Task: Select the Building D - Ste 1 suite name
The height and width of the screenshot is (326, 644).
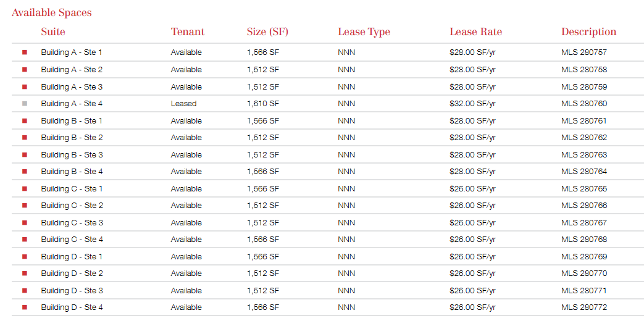Action: click(72, 257)
